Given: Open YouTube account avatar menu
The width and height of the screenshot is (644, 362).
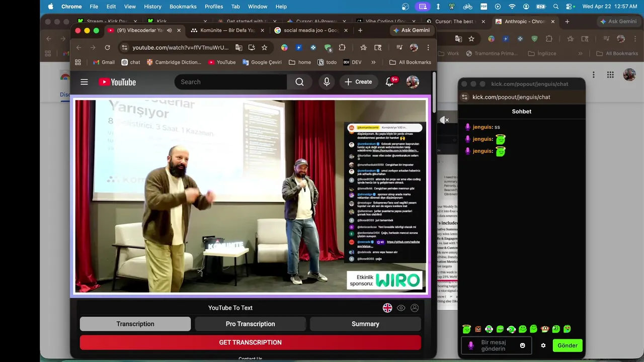Looking at the screenshot, I should (413, 82).
